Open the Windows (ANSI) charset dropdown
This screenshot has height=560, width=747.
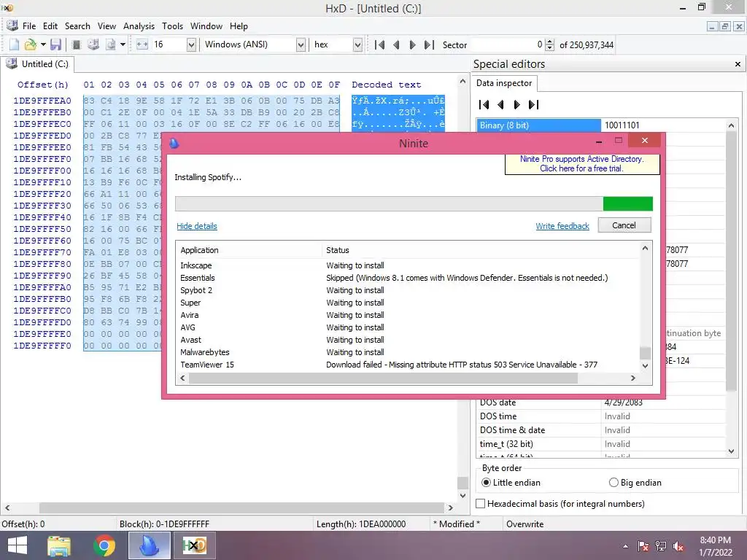(301, 44)
